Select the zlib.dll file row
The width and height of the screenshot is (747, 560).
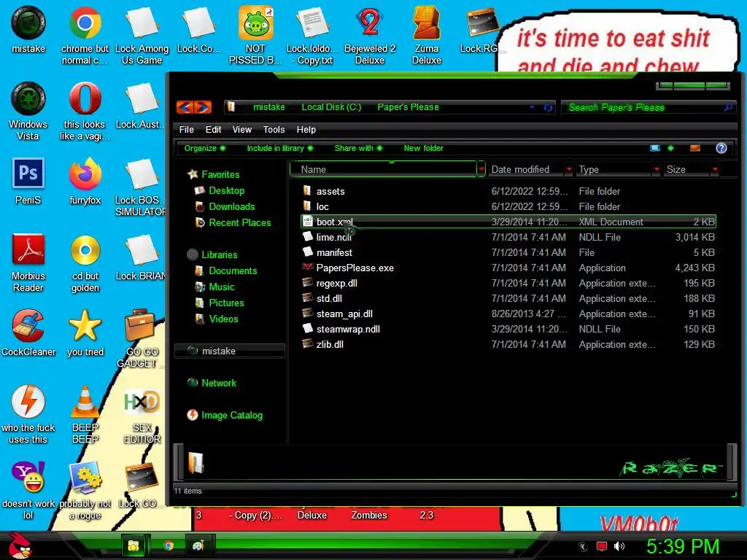508,344
